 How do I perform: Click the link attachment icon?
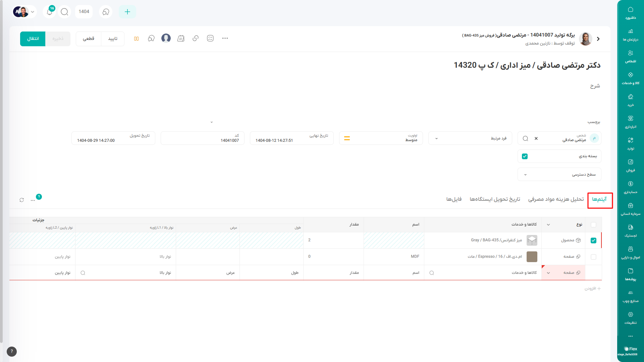coord(196,39)
